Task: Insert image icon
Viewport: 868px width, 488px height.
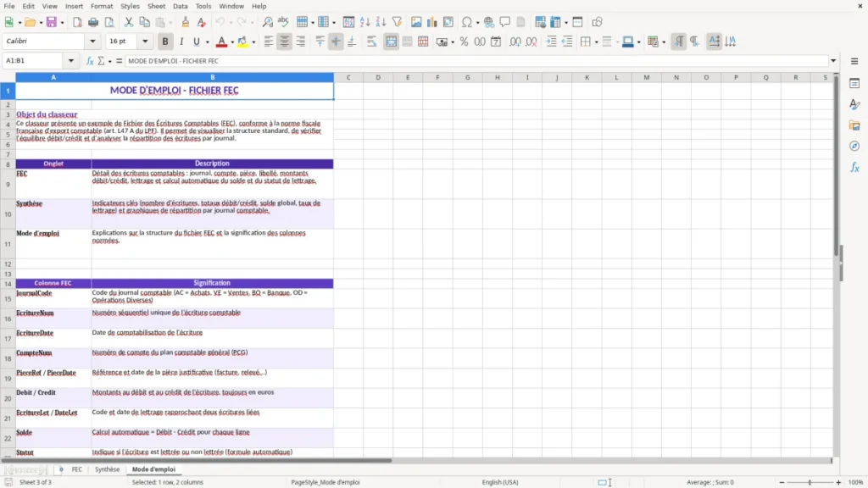Action: 416,22
